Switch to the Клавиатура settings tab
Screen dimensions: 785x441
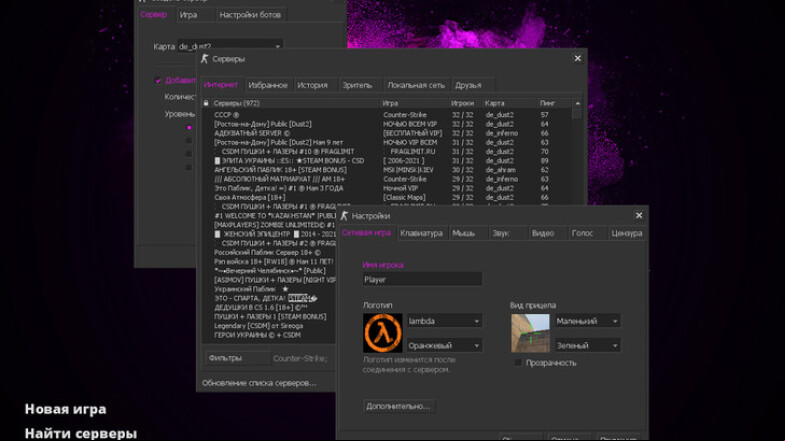(x=422, y=233)
